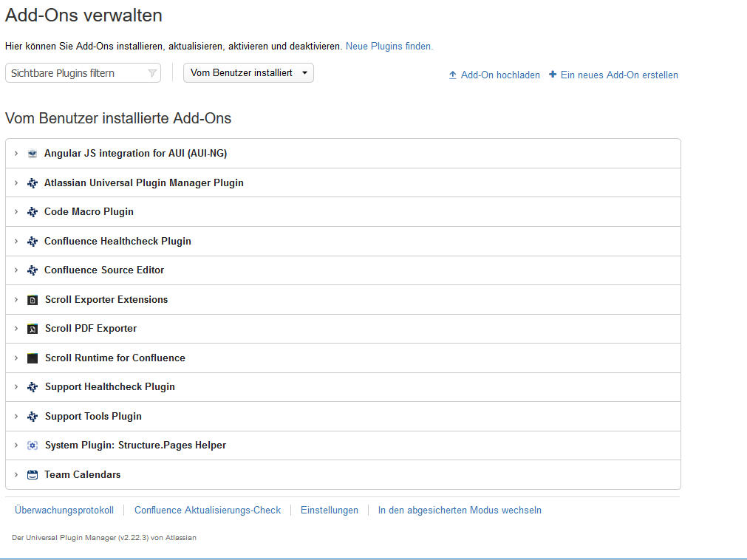Open the Neue Plugins finden link

click(389, 47)
